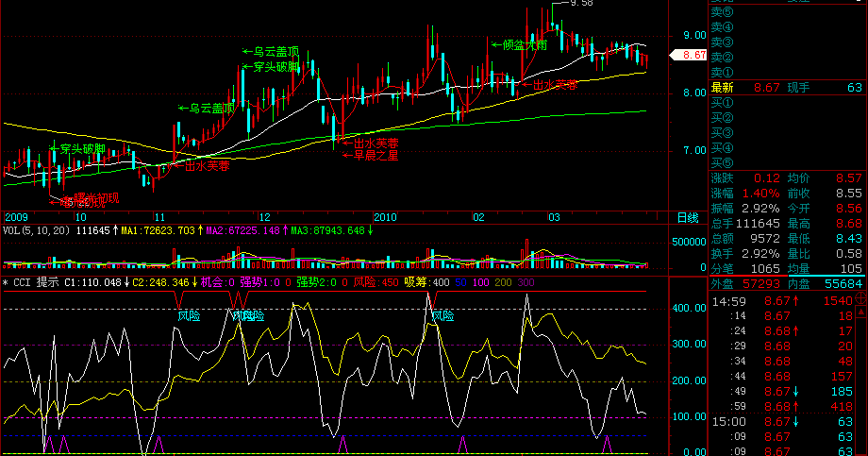Click the 涨跌 0.12 value
This screenshot has height=456, width=868.
click(x=767, y=178)
